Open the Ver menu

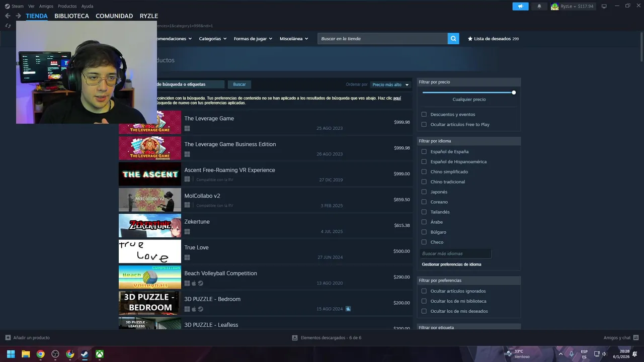pos(31,7)
